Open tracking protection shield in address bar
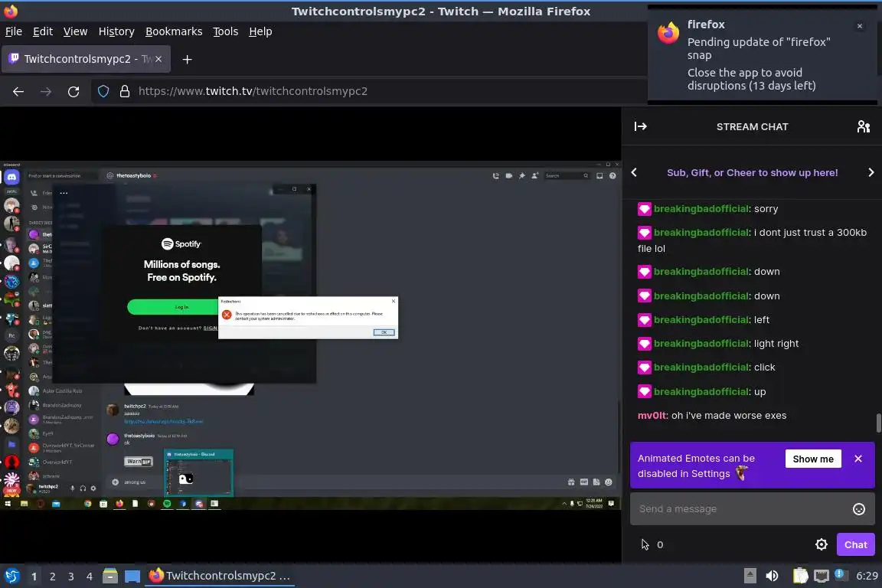 103,91
